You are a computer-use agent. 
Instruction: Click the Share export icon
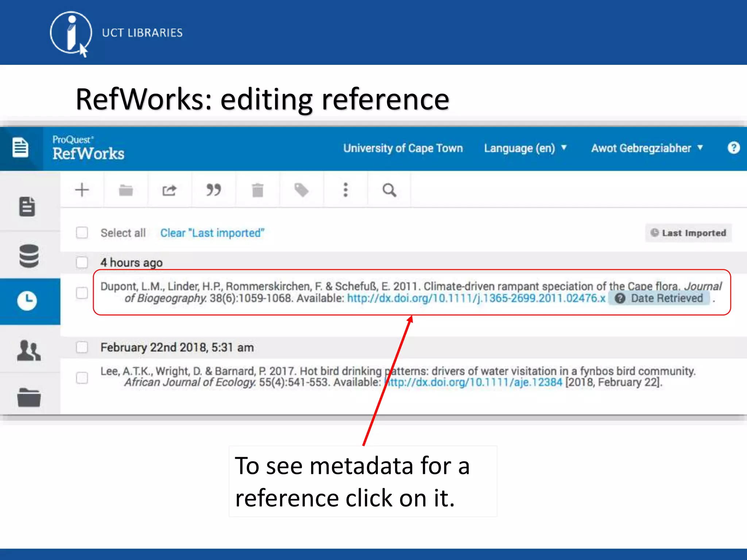pos(169,190)
